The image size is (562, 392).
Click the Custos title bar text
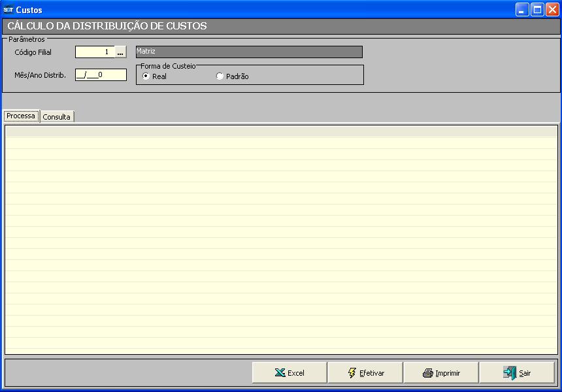pyautogui.click(x=29, y=10)
